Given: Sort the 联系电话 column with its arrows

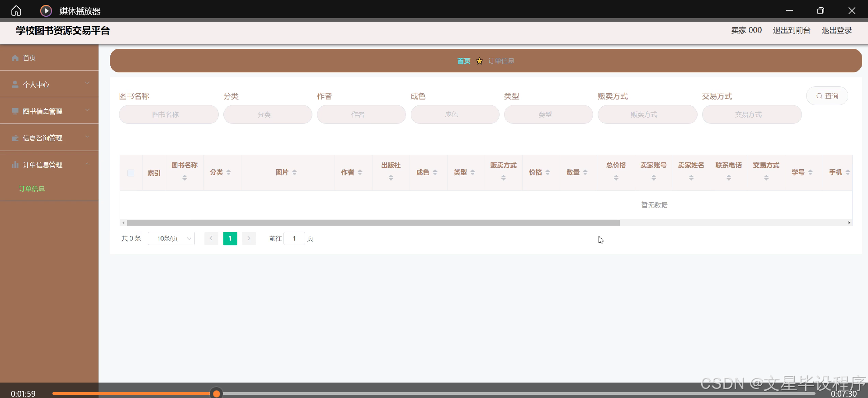Looking at the screenshot, I should [729, 178].
